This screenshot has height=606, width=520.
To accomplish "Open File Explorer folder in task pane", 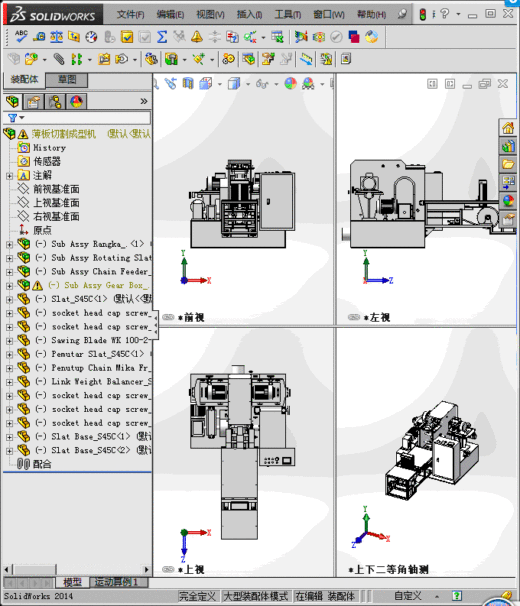I will tap(508, 164).
